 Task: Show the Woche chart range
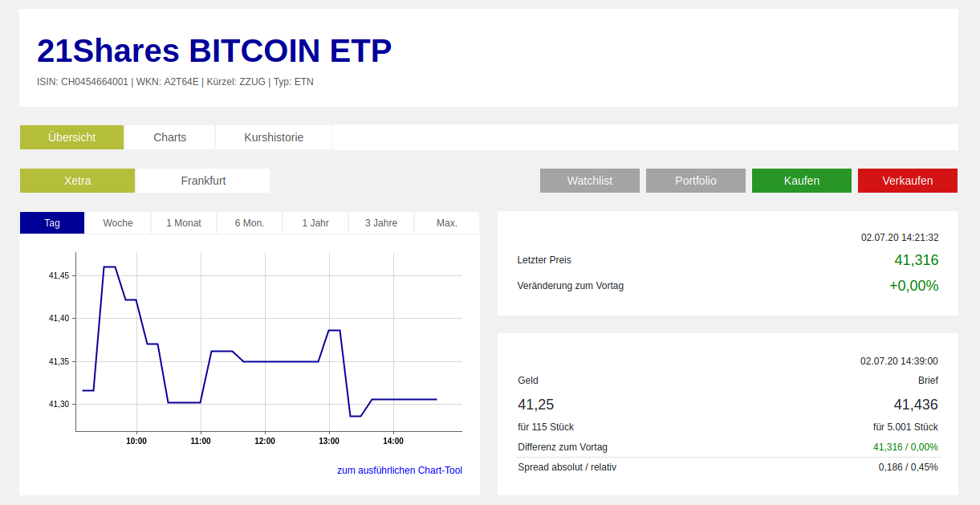click(118, 223)
